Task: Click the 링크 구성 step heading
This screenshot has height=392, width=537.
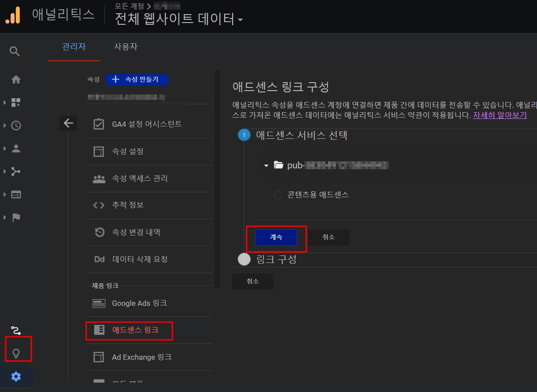Action: point(276,259)
